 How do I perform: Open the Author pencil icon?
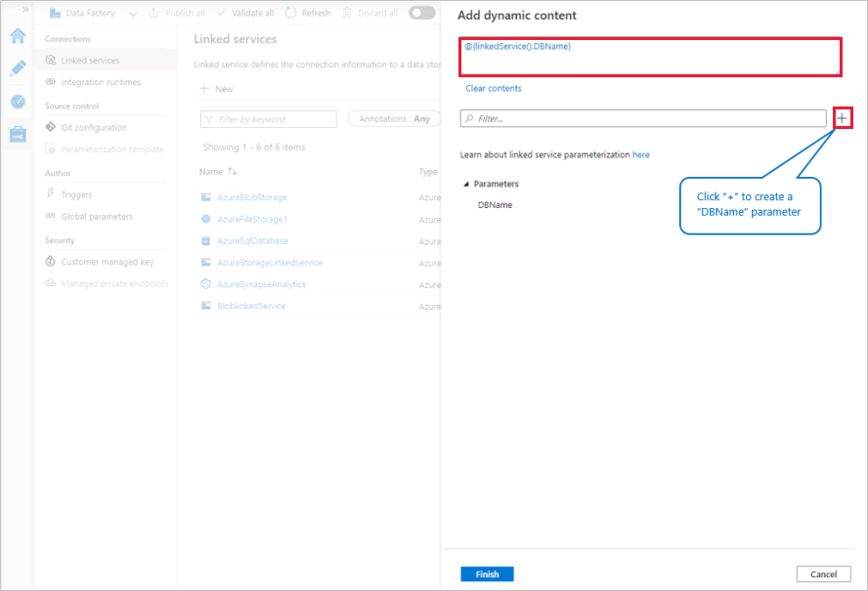click(18, 69)
